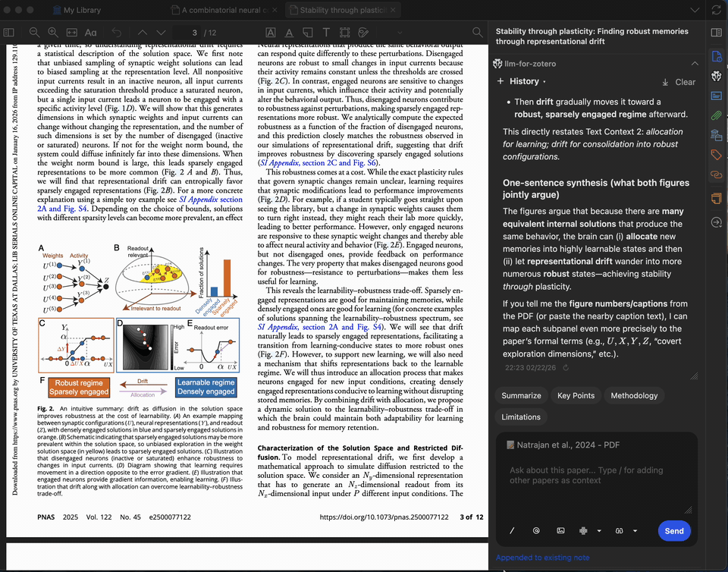This screenshot has width=728, height=572.
Task: Open the attachments panel in the sidebar
Action: tap(716, 116)
